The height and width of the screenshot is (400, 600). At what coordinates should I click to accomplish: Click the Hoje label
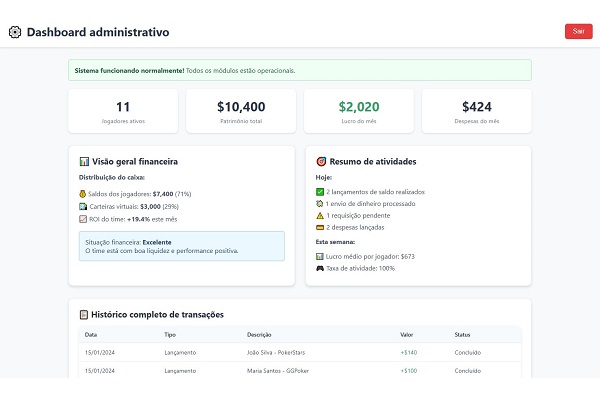tap(324, 178)
